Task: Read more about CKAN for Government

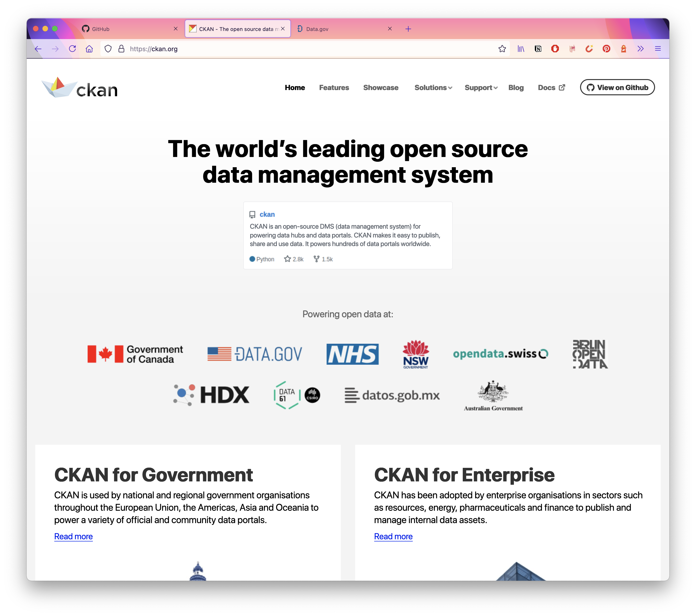Action: (x=73, y=536)
